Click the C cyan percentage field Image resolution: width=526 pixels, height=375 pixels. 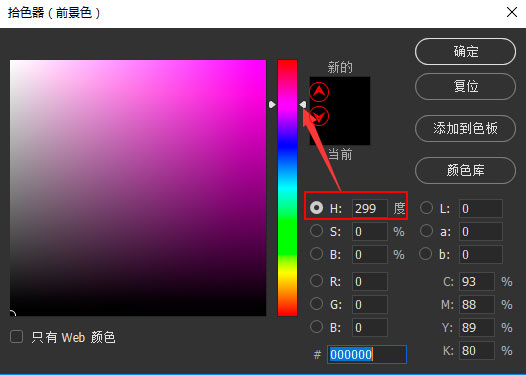pyautogui.click(x=477, y=281)
